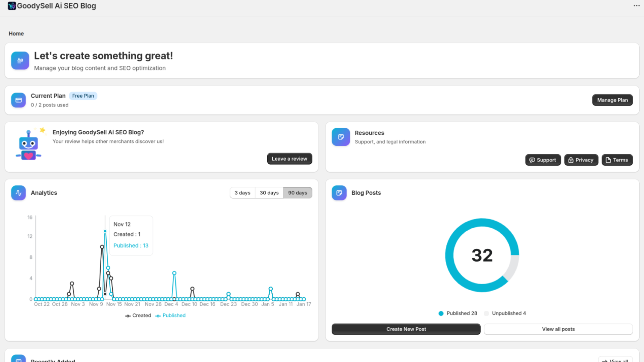The image size is (644, 362).
Task: Click the GoodySell Ai SEO Blog logo
Action: pos(12,6)
